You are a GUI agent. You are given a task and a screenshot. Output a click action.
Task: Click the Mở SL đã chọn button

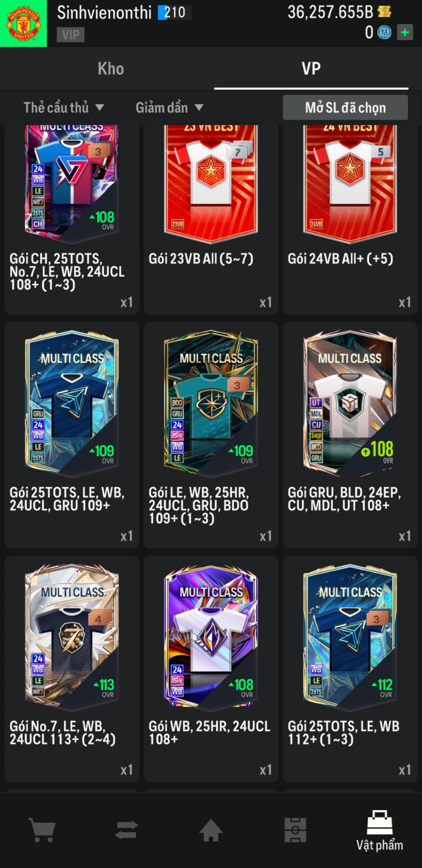[x=345, y=108]
